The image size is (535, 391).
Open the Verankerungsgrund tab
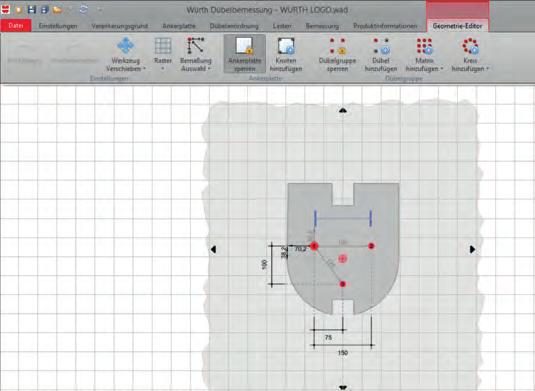[x=119, y=26]
